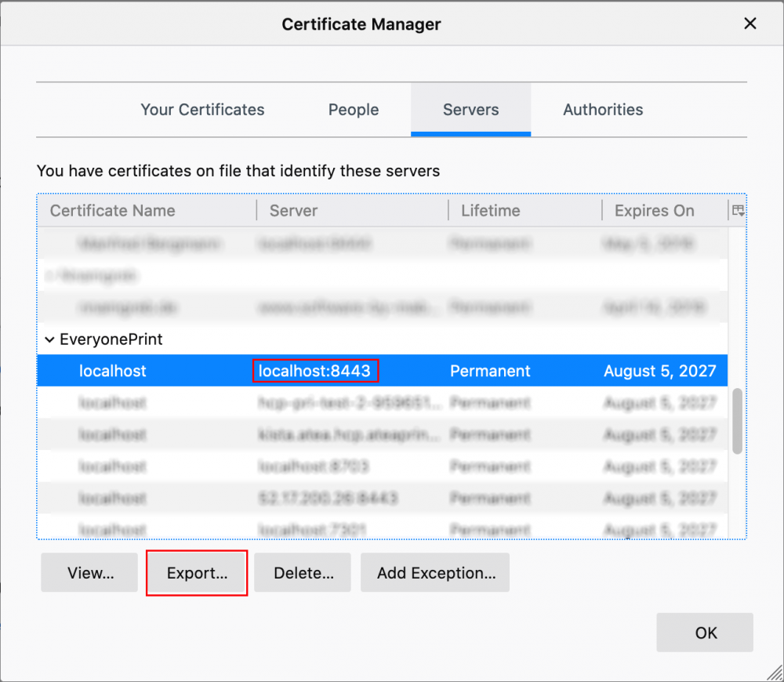784x682 pixels.
Task: View details of the selected certificate
Action: [x=89, y=573]
